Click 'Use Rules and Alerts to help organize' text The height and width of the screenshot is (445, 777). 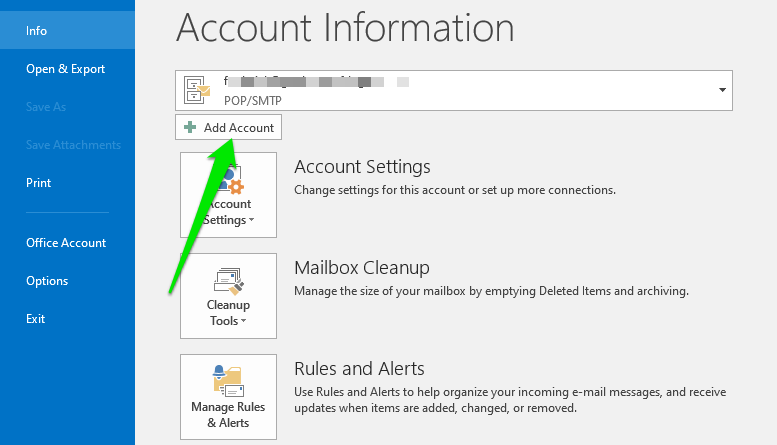pos(510,400)
